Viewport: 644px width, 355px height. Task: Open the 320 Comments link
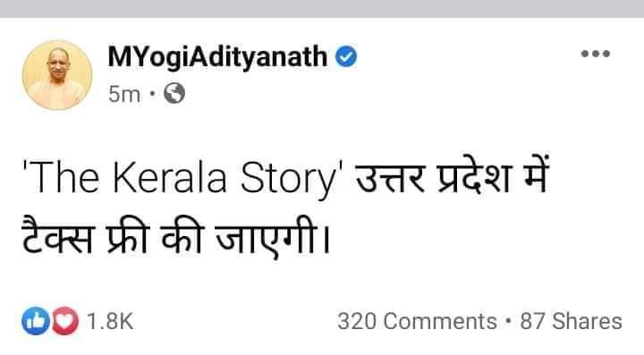coord(417,321)
